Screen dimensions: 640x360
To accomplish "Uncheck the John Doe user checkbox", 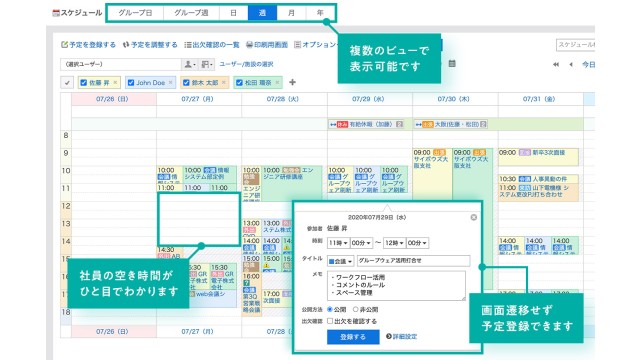I will coord(131,82).
